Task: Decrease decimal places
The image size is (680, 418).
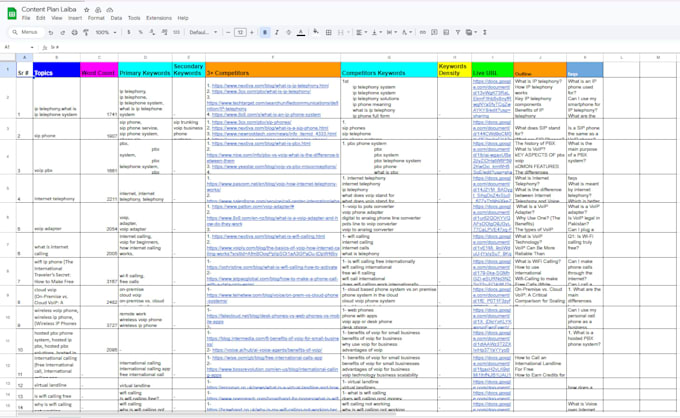Action: (152, 33)
